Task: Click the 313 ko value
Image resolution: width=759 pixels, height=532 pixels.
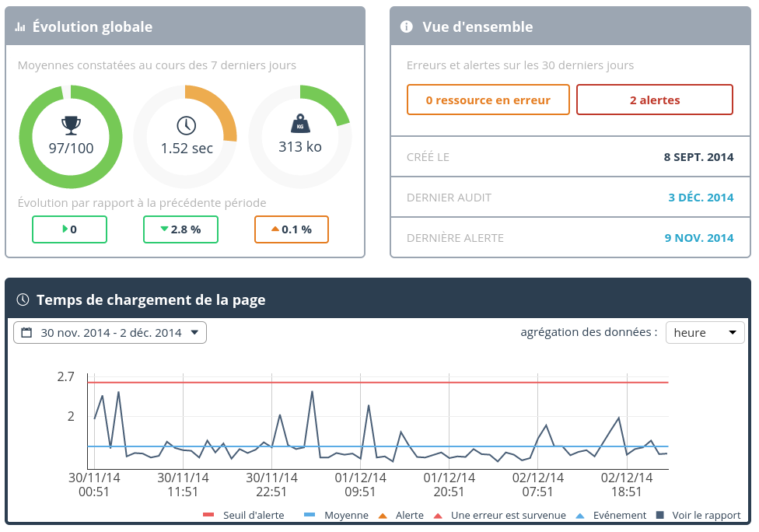Action: click(300, 147)
